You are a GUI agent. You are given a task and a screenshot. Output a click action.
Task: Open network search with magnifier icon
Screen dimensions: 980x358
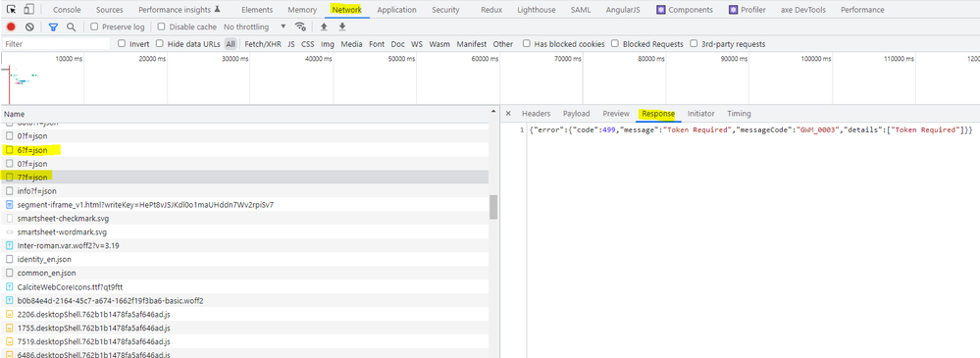click(72, 26)
